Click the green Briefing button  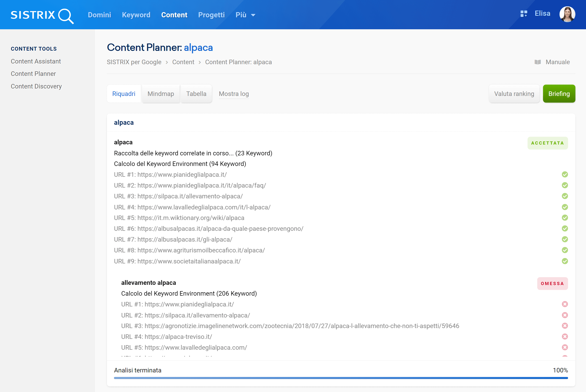[x=559, y=94]
